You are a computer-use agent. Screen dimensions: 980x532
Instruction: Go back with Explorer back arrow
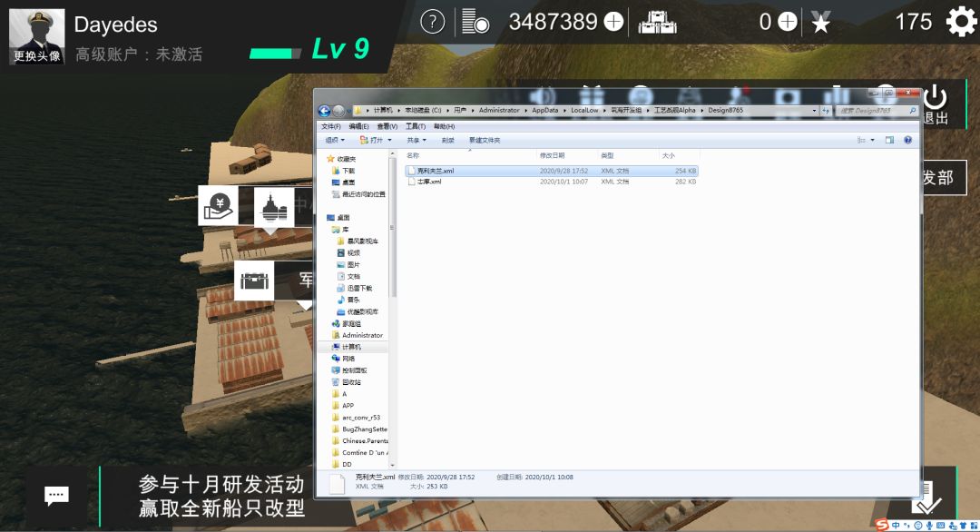tap(324, 111)
